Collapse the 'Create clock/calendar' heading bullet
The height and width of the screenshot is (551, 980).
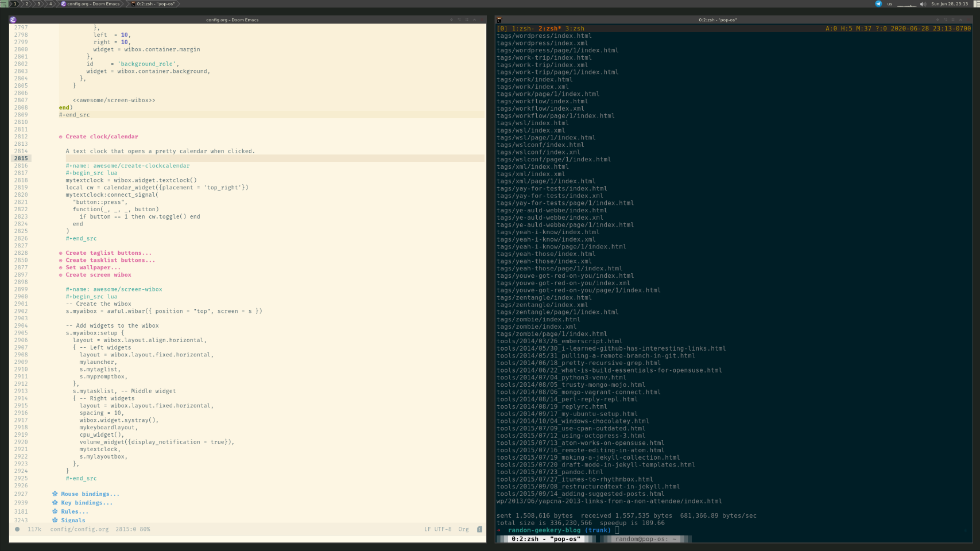[x=60, y=137]
